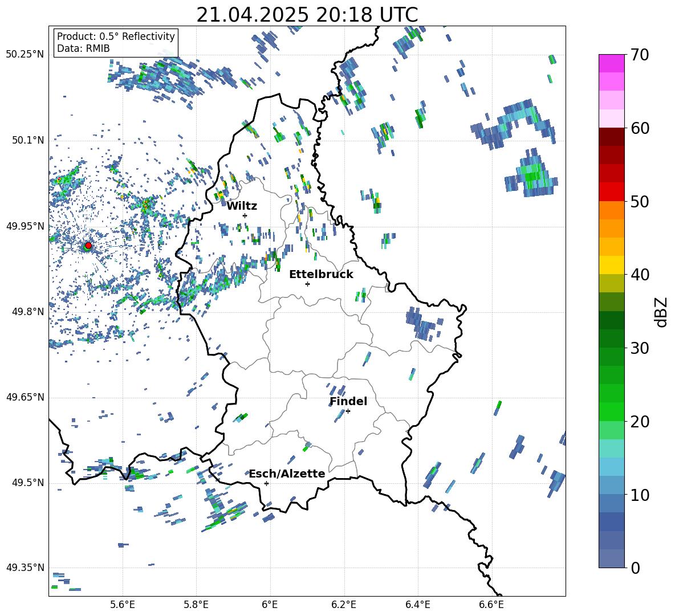
Task: Click the Findel station cross marker
Action: [348, 411]
